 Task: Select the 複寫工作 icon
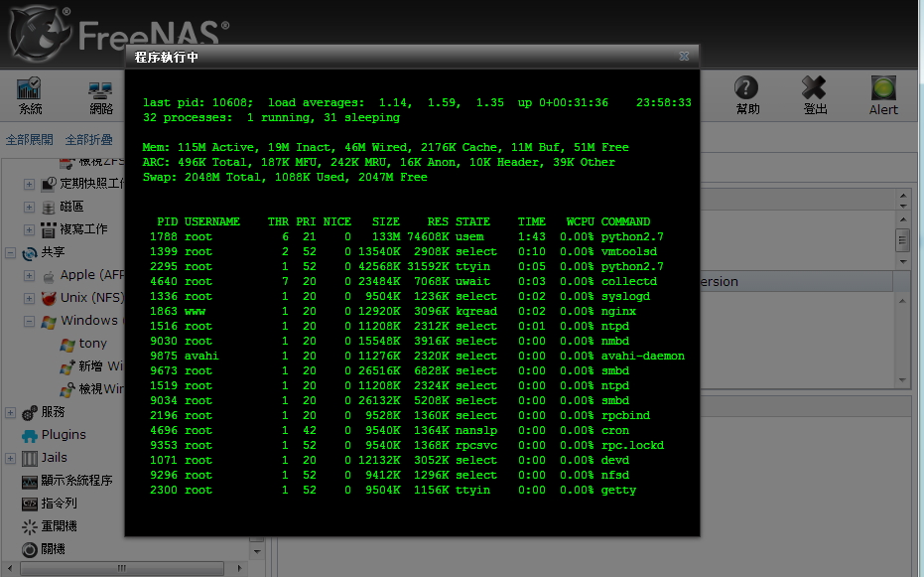49,229
